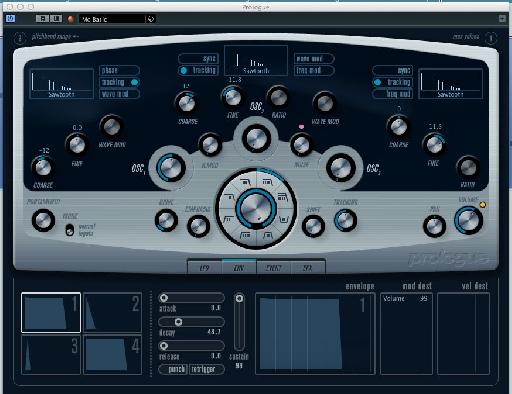
Task: Select the filter type icon at the ring's upper-left top
Action: [245, 182]
